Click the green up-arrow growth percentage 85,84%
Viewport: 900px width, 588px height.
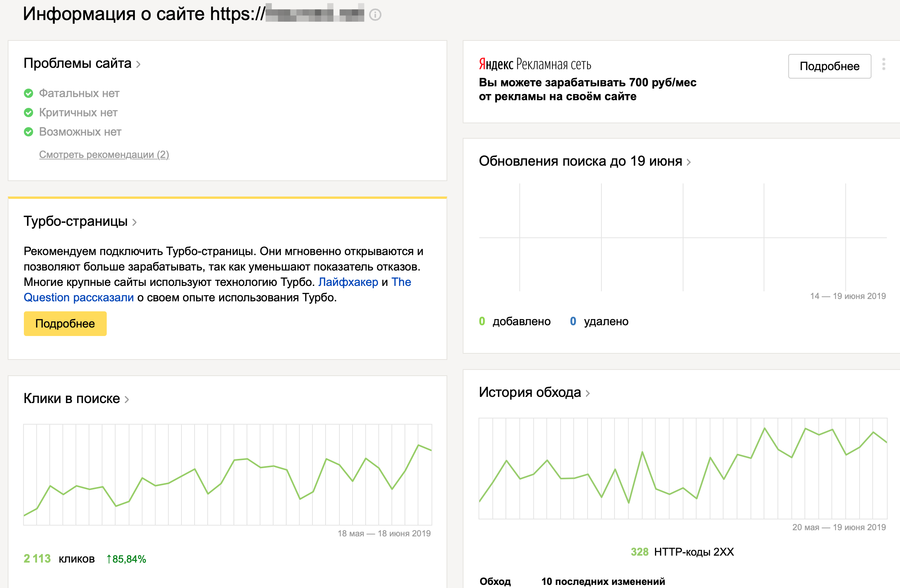click(x=126, y=559)
